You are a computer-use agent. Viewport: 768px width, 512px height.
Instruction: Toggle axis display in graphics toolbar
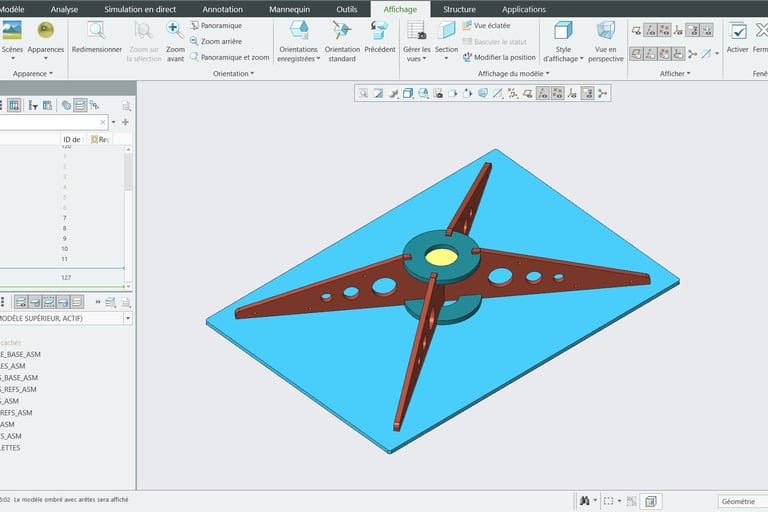pos(542,93)
